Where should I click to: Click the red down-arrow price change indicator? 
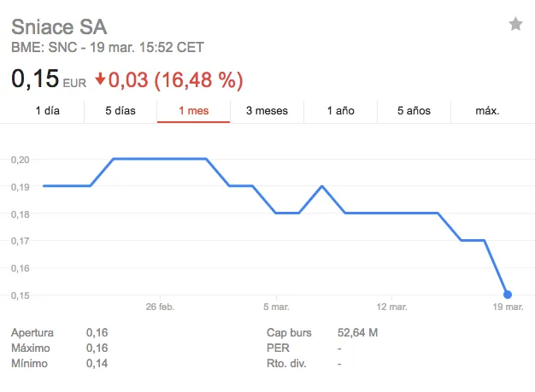(x=100, y=79)
